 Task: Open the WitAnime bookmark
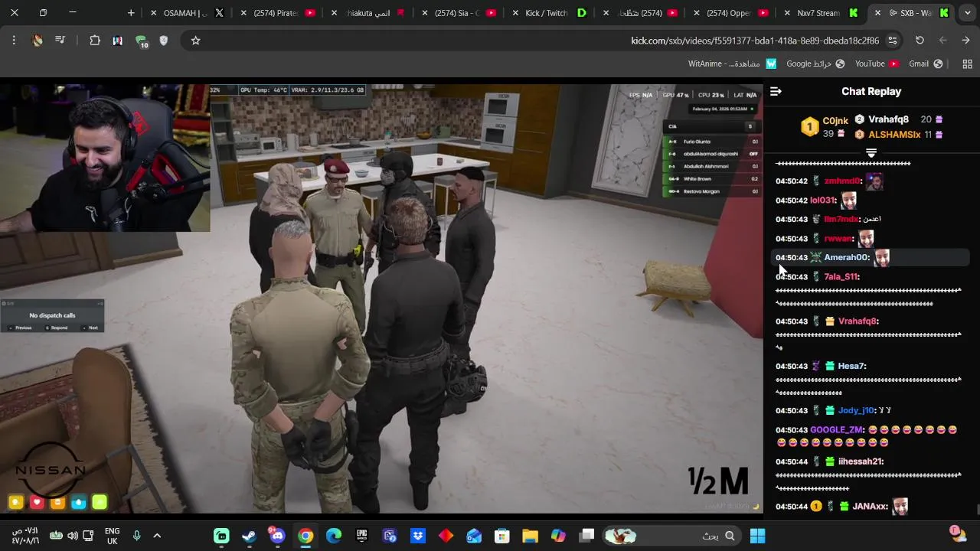pyautogui.click(x=732, y=64)
